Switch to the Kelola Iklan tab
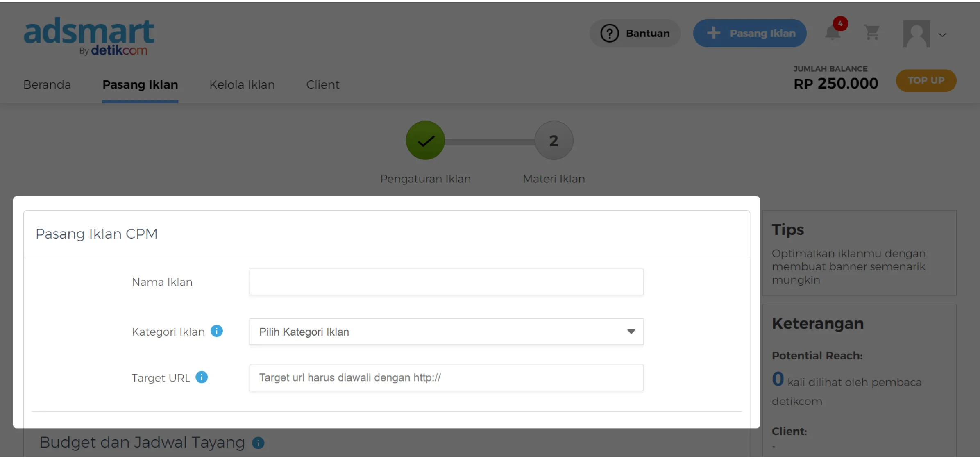980x459 pixels. click(x=242, y=84)
